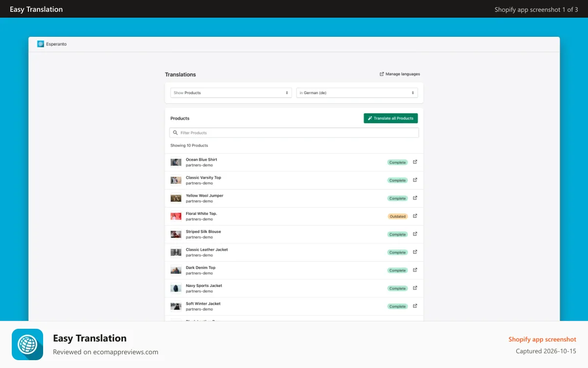Open the Floral White Top. product name

[x=201, y=213]
